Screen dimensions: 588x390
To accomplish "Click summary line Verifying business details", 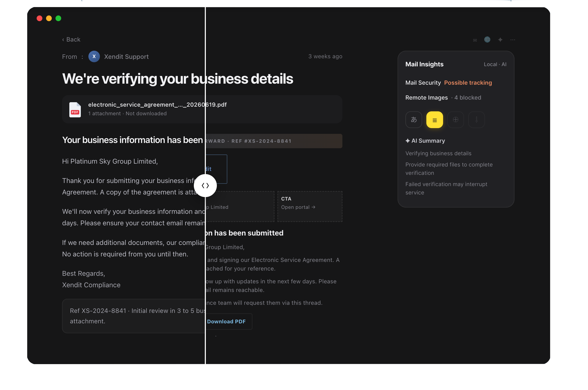I will (x=438, y=153).
